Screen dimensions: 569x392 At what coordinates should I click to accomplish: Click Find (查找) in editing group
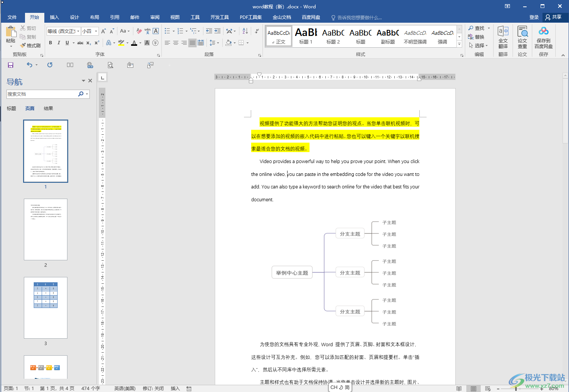coord(477,28)
